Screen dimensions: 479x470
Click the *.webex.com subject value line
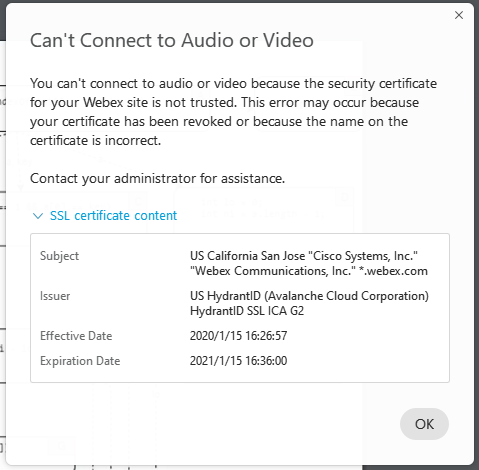pos(309,271)
